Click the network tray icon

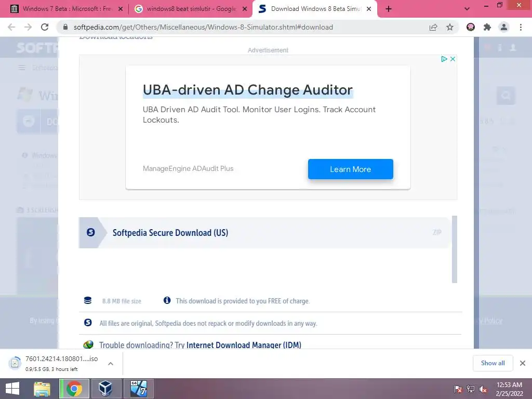(x=471, y=389)
